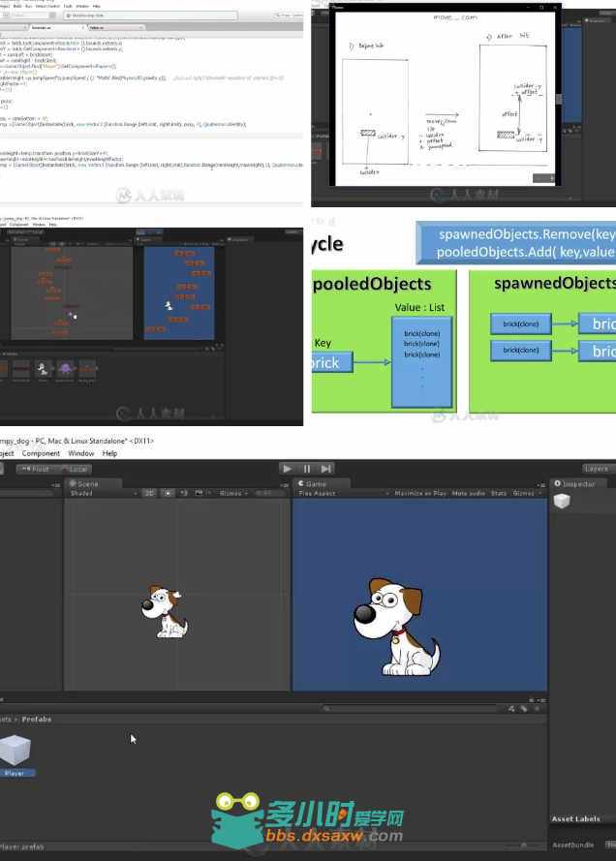Click the Asset Labels header
The image size is (616, 861).
click(576, 818)
